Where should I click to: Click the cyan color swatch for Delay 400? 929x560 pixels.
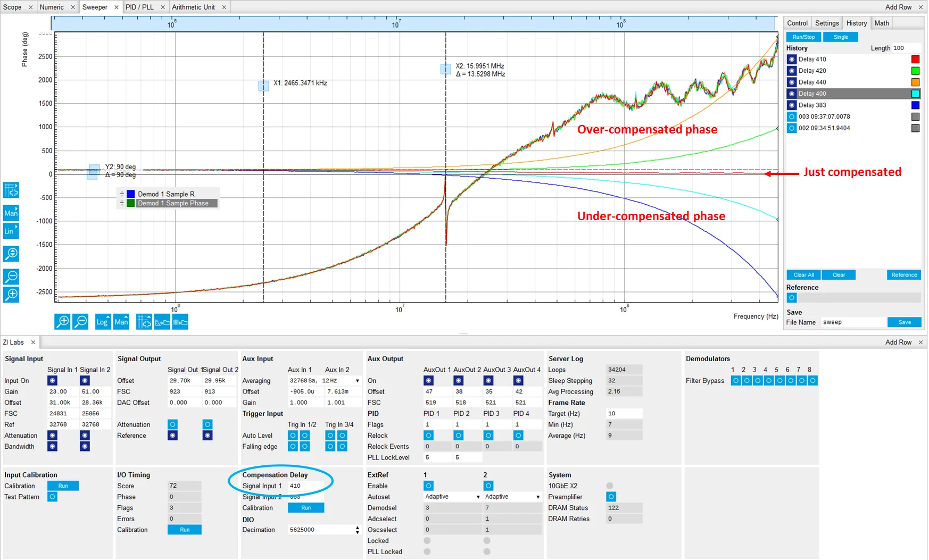click(x=915, y=94)
